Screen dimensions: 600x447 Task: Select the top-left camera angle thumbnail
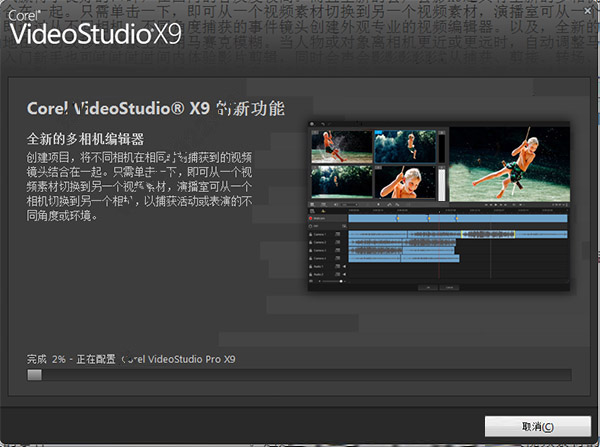click(x=340, y=147)
